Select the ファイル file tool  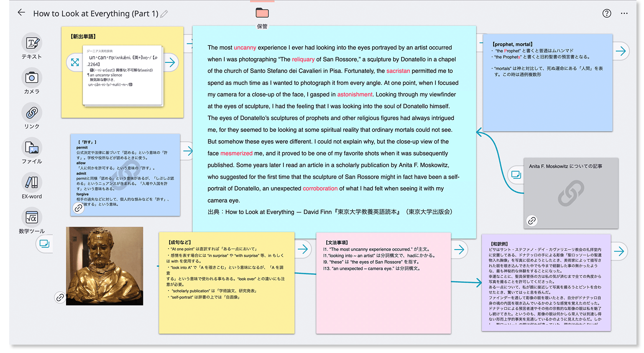click(x=32, y=151)
